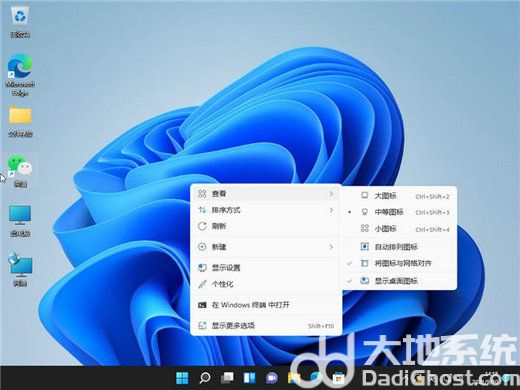The width and height of the screenshot is (520, 390).
Task: Open the purple Chat icon on taskbar
Action: click(272, 378)
